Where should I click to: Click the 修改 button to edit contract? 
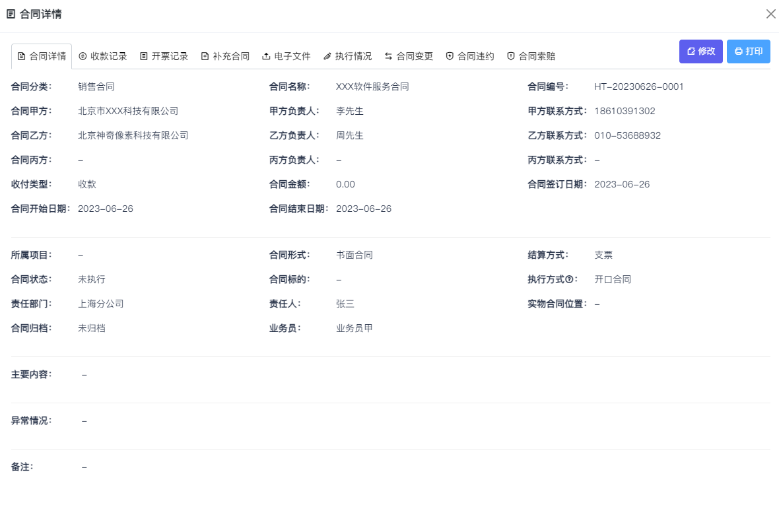click(700, 51)
